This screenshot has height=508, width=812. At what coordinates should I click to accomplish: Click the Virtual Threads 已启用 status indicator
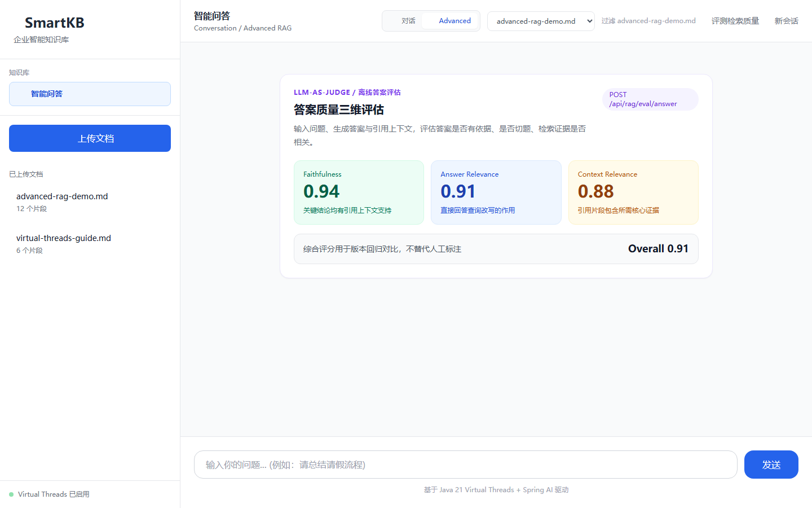[x=49, y=494]
